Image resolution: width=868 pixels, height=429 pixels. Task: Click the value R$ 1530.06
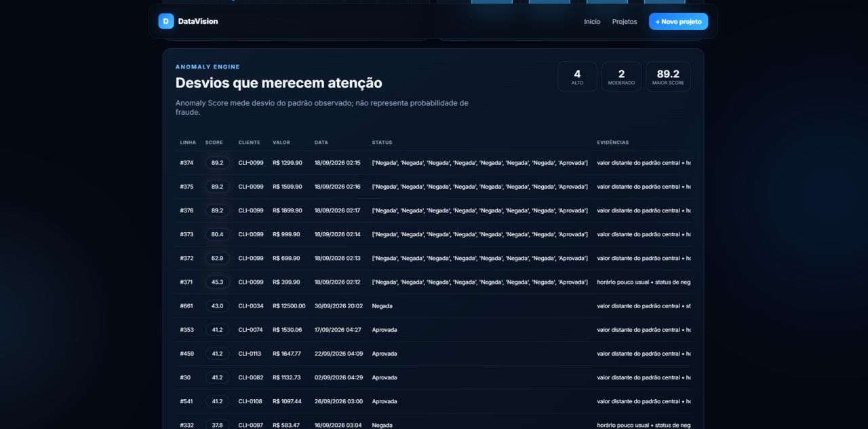click(288, 330)
